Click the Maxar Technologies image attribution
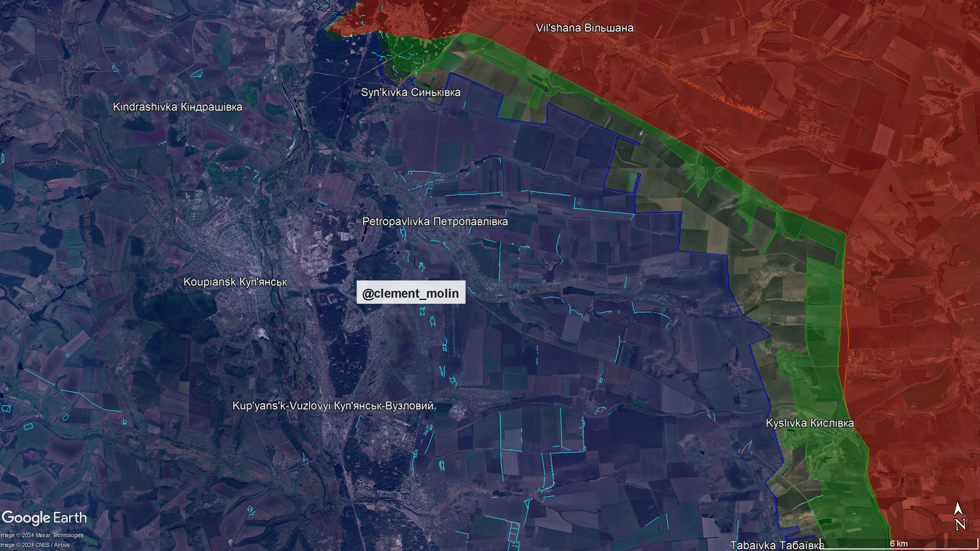 [x=42, y=535]
